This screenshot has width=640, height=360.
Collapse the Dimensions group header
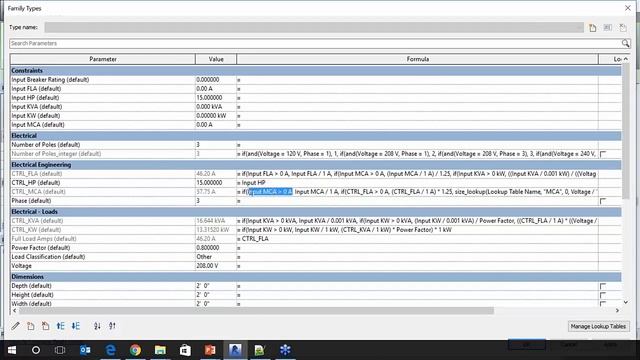coord(316,277)
